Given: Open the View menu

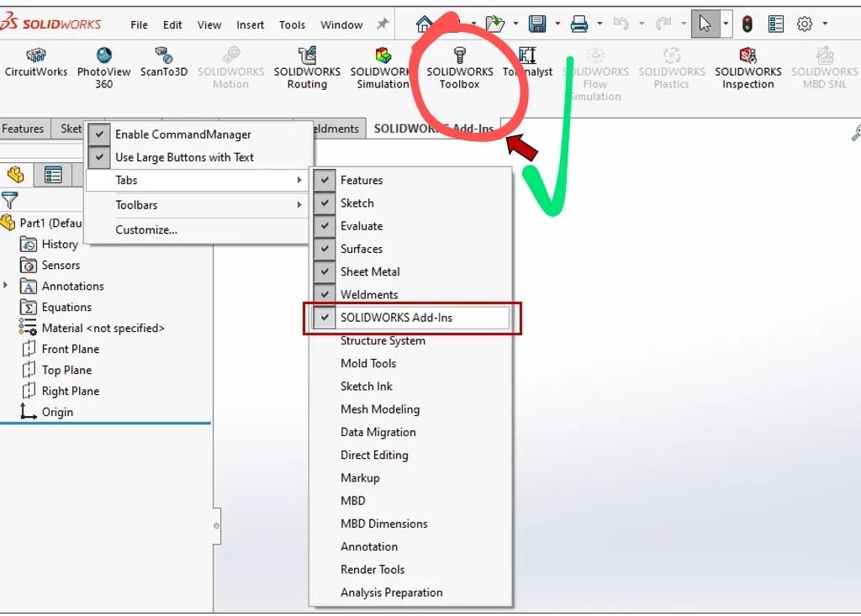Looking at the screenshot, I should point(209,24).
